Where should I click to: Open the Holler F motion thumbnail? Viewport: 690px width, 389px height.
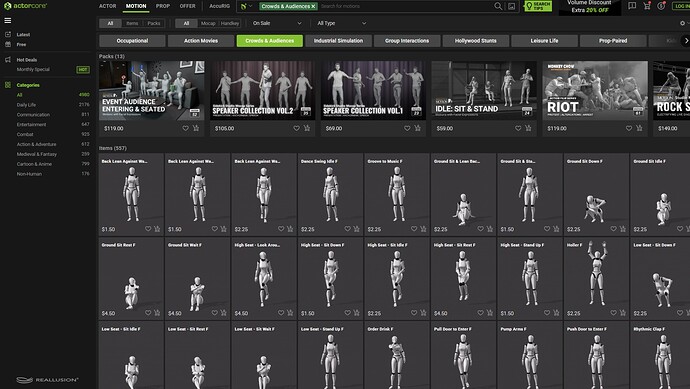[596, 279]
